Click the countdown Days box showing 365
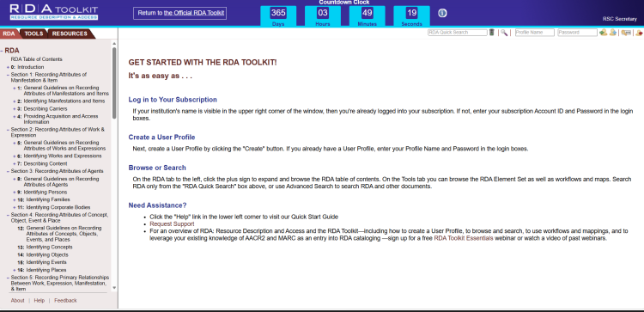The height and width of the screenshot is (312, 644). pos(278,16)
